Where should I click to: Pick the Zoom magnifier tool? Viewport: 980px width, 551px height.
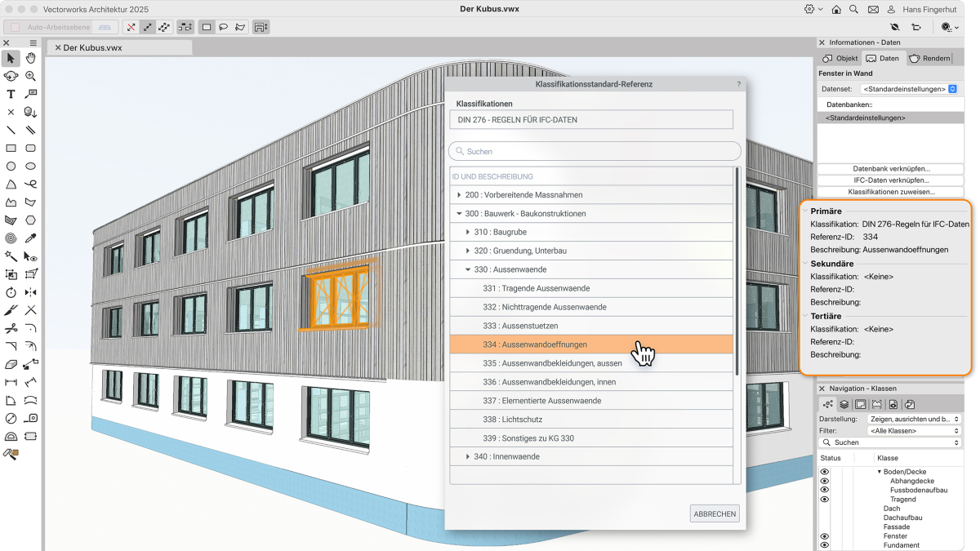tap(30, 76)
